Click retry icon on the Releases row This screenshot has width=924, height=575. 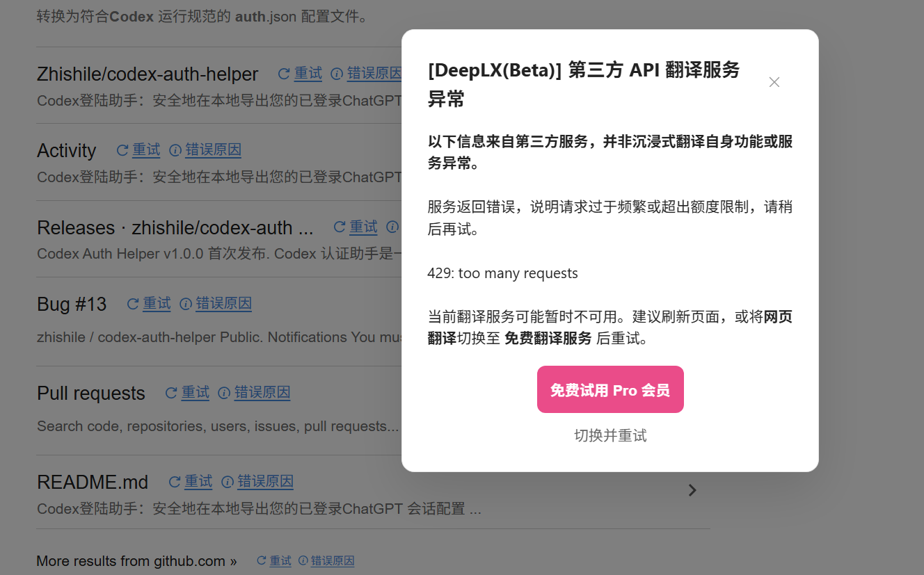340,227
